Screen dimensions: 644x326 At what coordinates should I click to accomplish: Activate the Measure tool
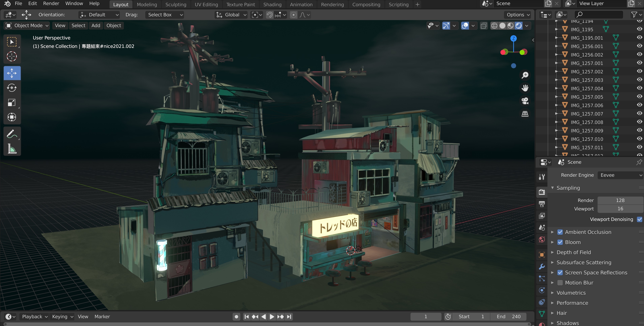tap(12, 149)
